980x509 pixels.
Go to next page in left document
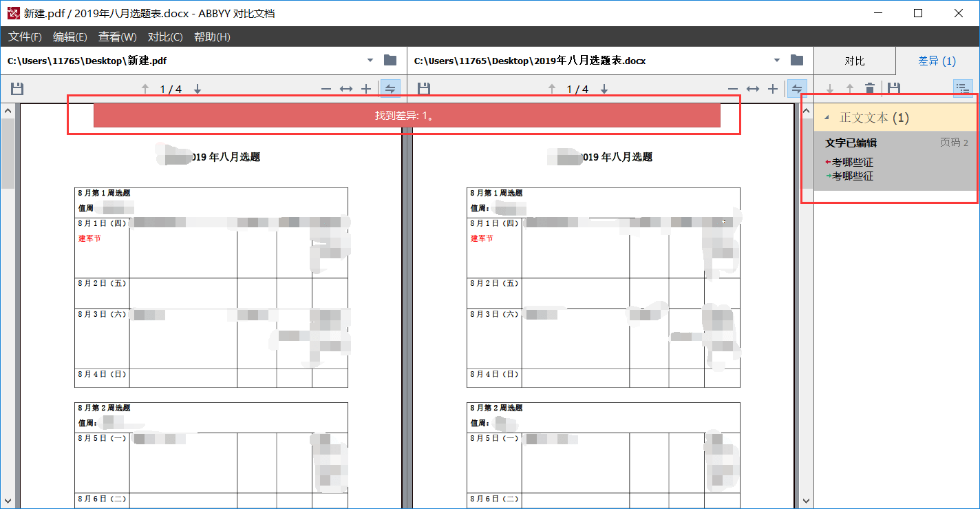pyautogui.click(x=198, y=89)
